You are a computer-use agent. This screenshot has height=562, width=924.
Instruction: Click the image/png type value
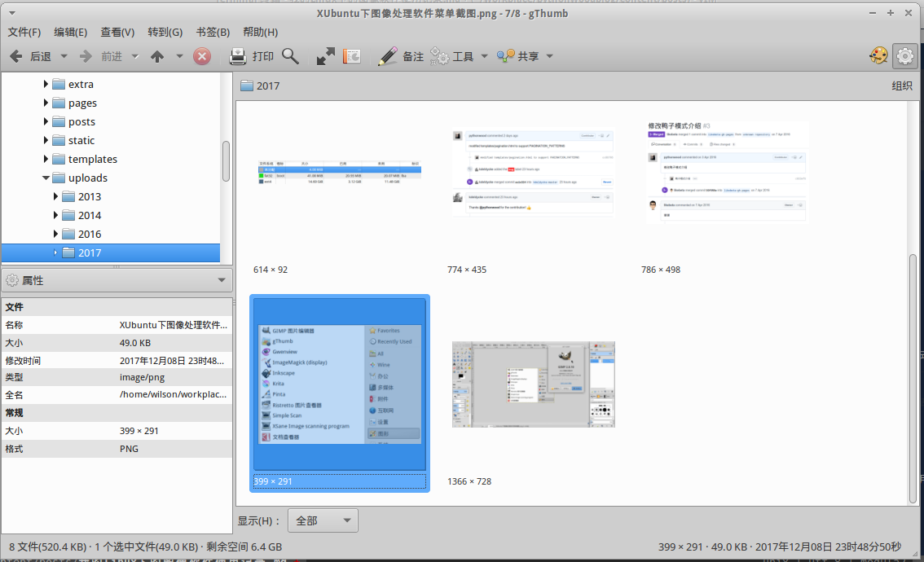coord(142,377)
